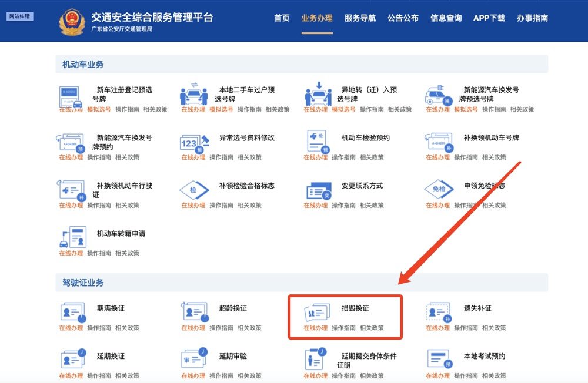The width and height of the screenshot is (588, 383).
Task: Click 操作指南 under 变更联系方式
Action: pyautogui.click(x=343, y=205)
